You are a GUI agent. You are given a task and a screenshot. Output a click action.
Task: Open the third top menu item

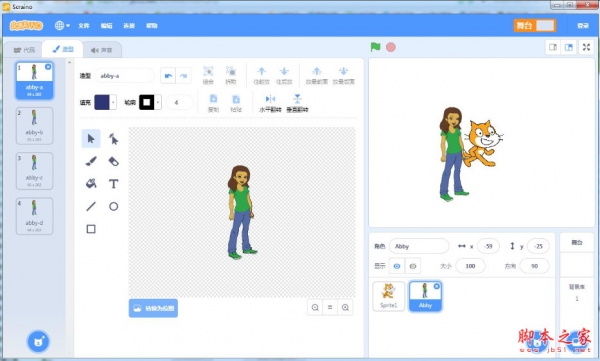point(129,26)
